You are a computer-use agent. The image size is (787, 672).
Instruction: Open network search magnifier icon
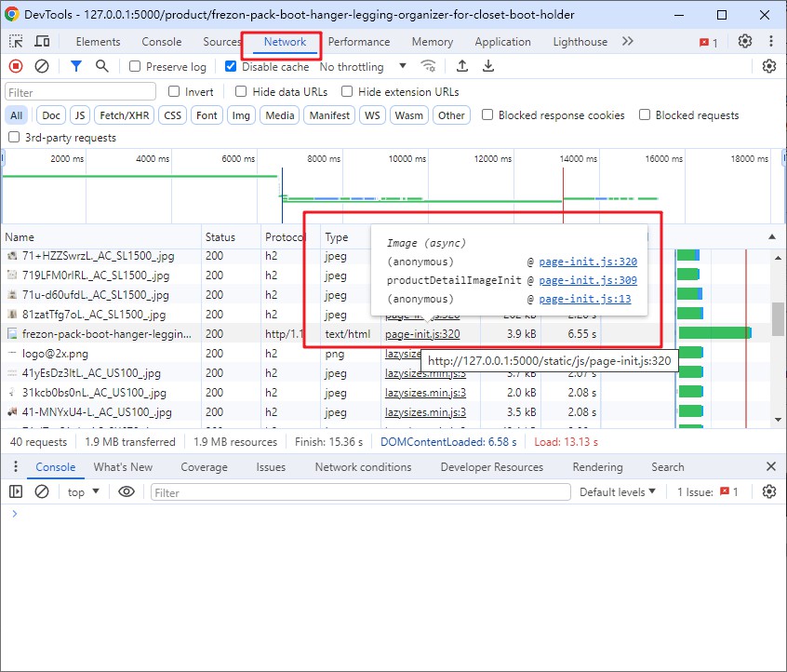coord(101,66)
